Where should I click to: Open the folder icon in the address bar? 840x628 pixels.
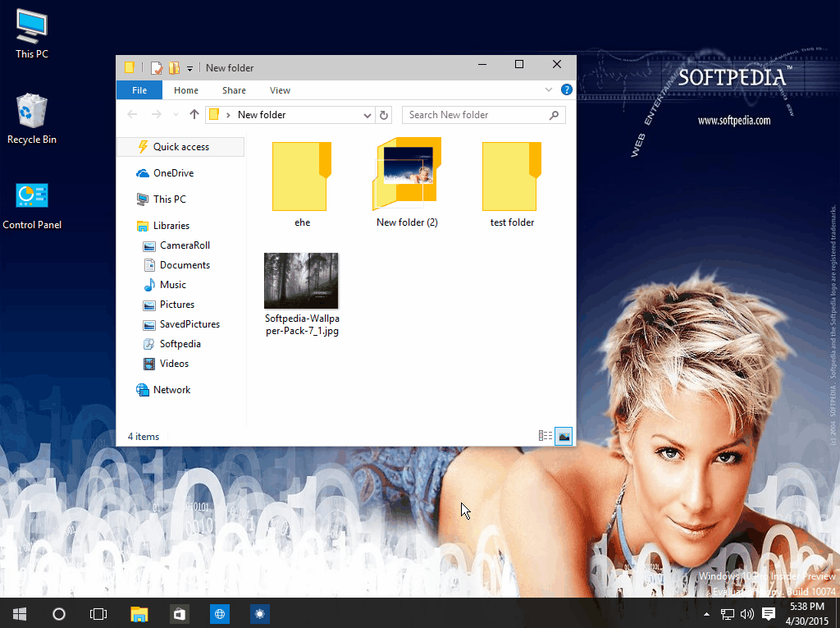coord(212,115)
